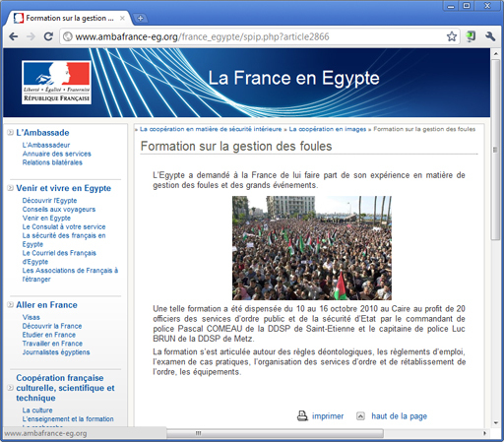This screenshot has height=442, width=504.
Task: Open Etudier en France link
Action: tap(49, 335)
